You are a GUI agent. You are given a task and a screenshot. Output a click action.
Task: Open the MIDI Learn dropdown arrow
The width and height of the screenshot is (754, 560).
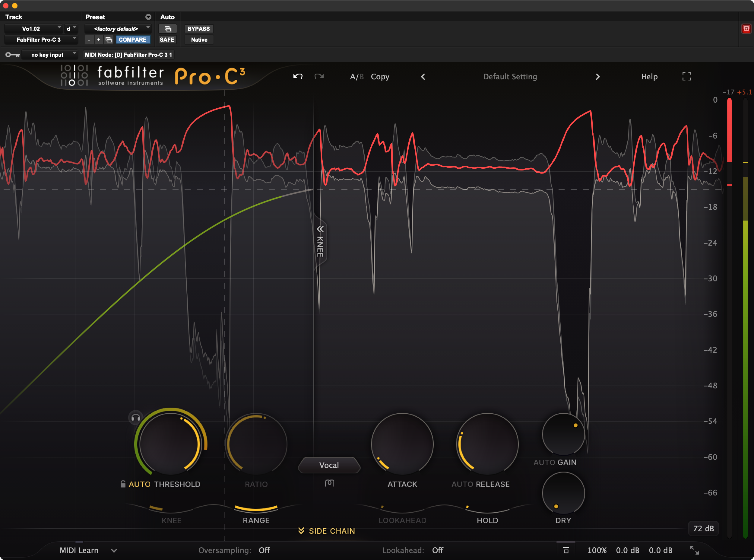[x=114, y=551]
